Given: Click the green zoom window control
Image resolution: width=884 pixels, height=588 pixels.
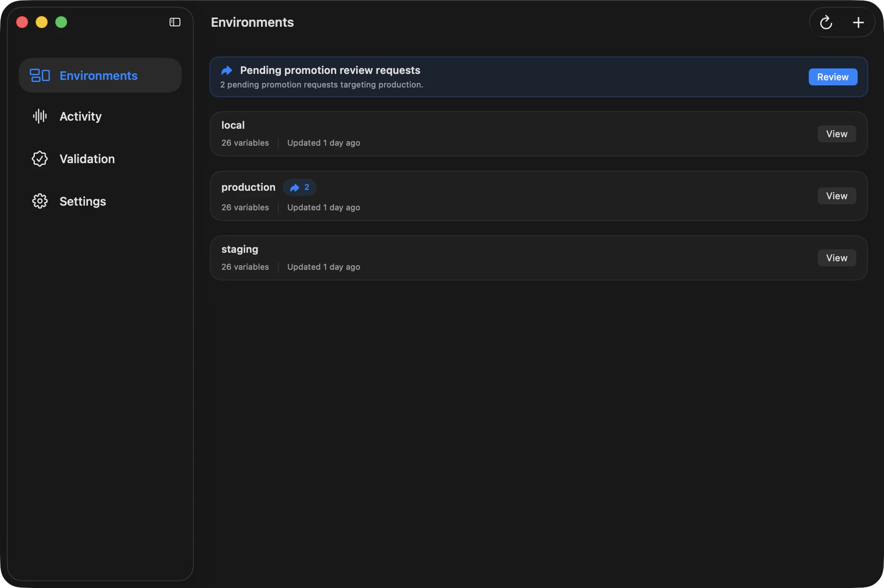Looking at the screenshot, I should point(61,22).
